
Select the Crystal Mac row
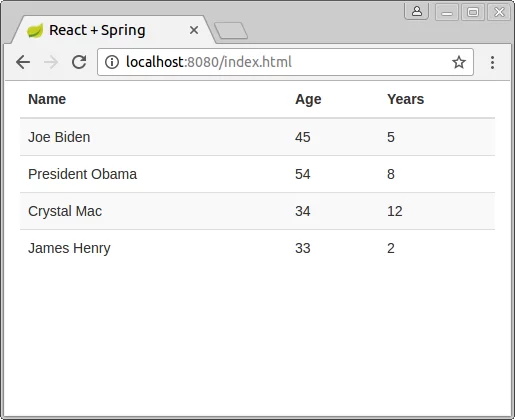[257, 211]
